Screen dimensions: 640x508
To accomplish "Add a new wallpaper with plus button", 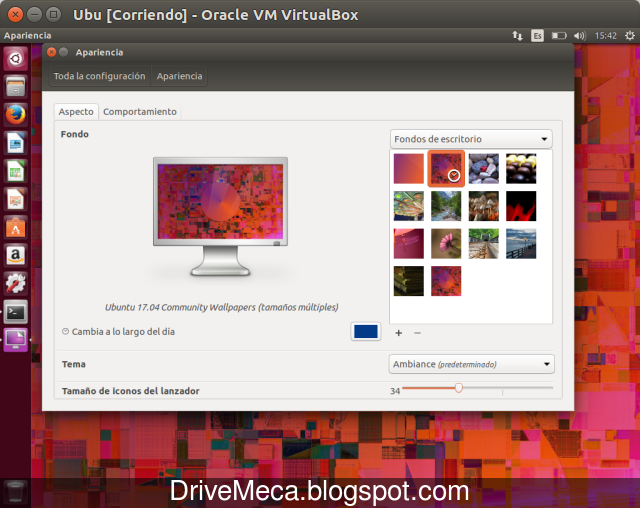I will point(398,333).
